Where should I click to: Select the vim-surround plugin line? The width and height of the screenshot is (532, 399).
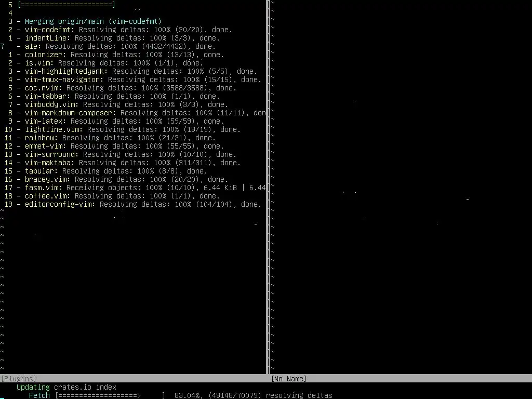pyautogui.click(x=127, y=154)
